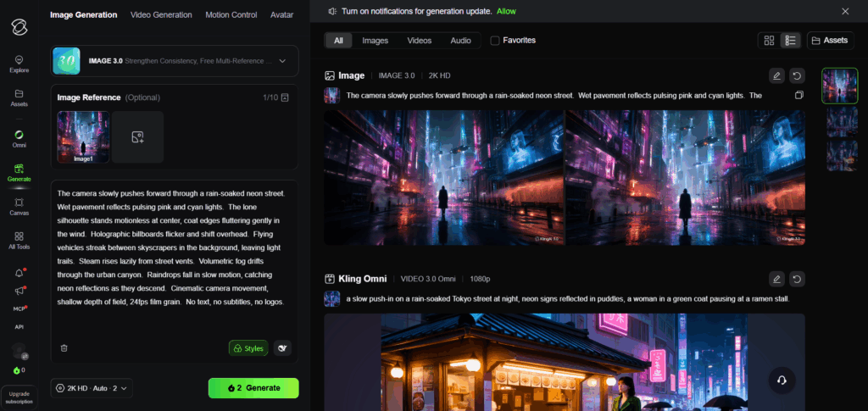Open the API entry in the sidebar
Viewport: 868px width, 411px height.
point(19,327)
